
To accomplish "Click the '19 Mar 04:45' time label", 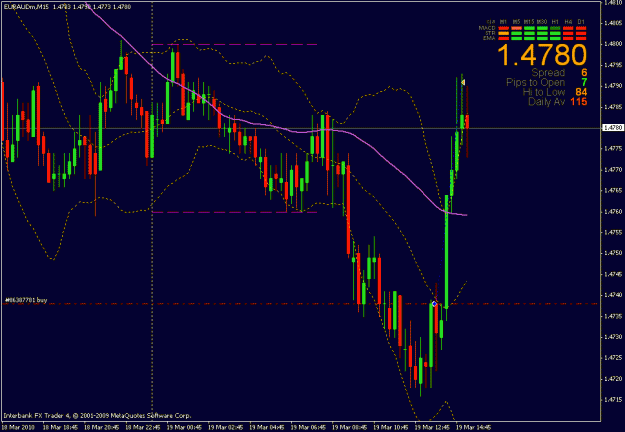I will point(267,427).
